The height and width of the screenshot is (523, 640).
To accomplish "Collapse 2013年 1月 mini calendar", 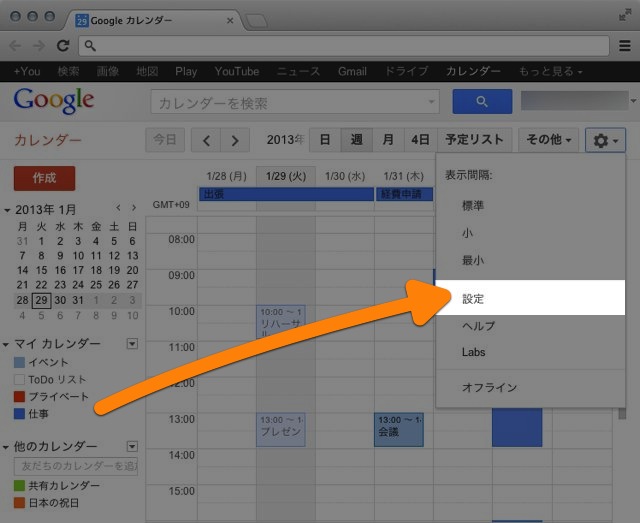I will 7,211.
